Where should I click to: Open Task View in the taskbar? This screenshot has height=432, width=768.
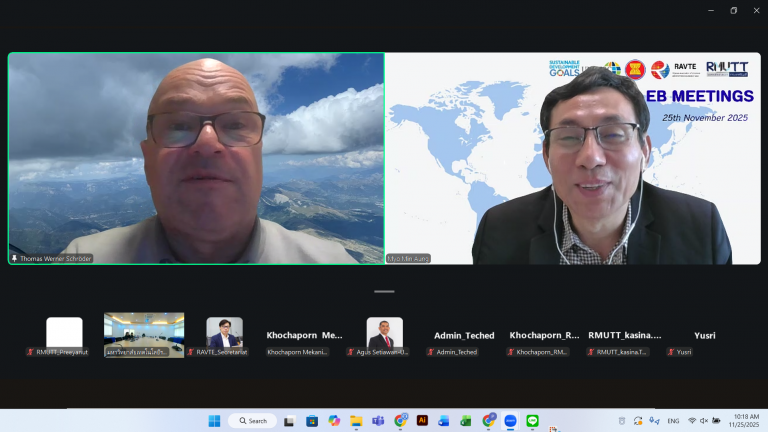[290, 421]
